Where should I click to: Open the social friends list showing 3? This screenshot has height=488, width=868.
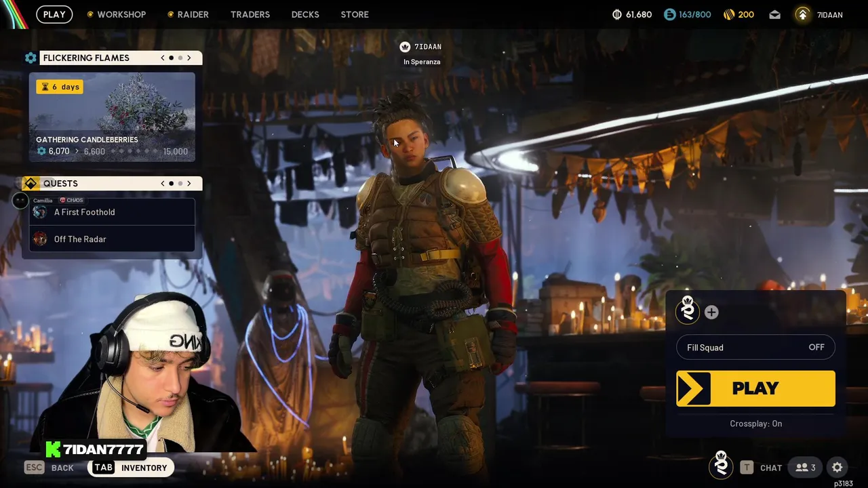click(806, 468)
